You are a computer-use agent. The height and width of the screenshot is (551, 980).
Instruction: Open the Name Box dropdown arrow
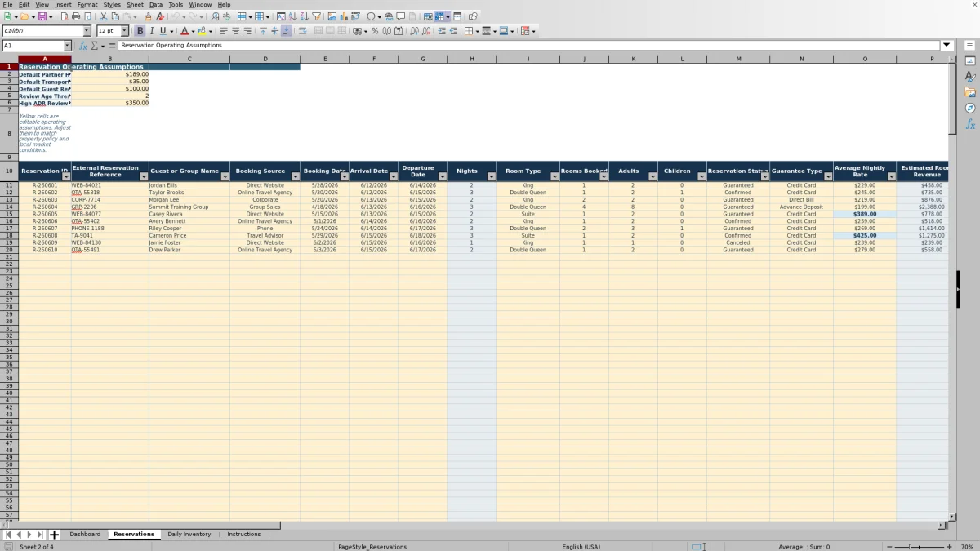point(68,46)
